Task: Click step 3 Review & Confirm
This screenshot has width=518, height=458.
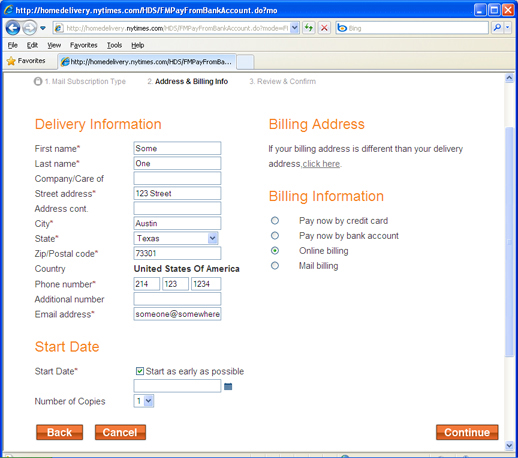Action: pos(283,81)
